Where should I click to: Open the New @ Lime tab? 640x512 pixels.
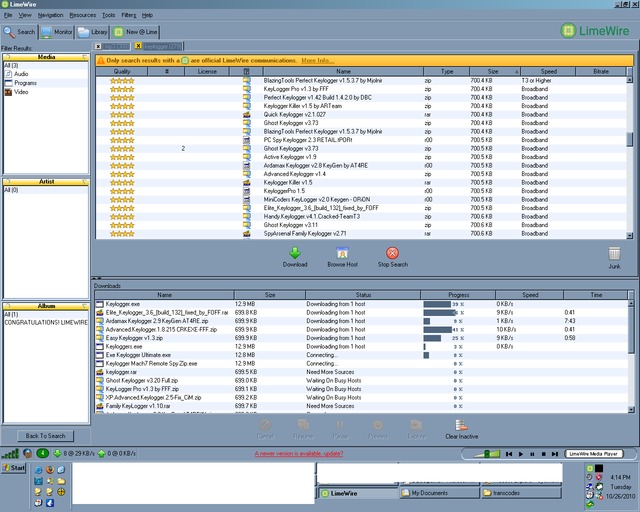(135, 32)
